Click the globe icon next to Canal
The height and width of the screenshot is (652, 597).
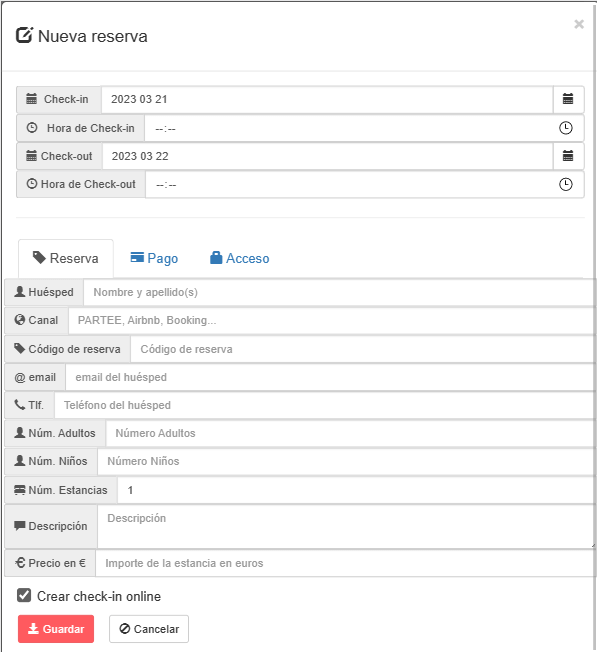20,320
